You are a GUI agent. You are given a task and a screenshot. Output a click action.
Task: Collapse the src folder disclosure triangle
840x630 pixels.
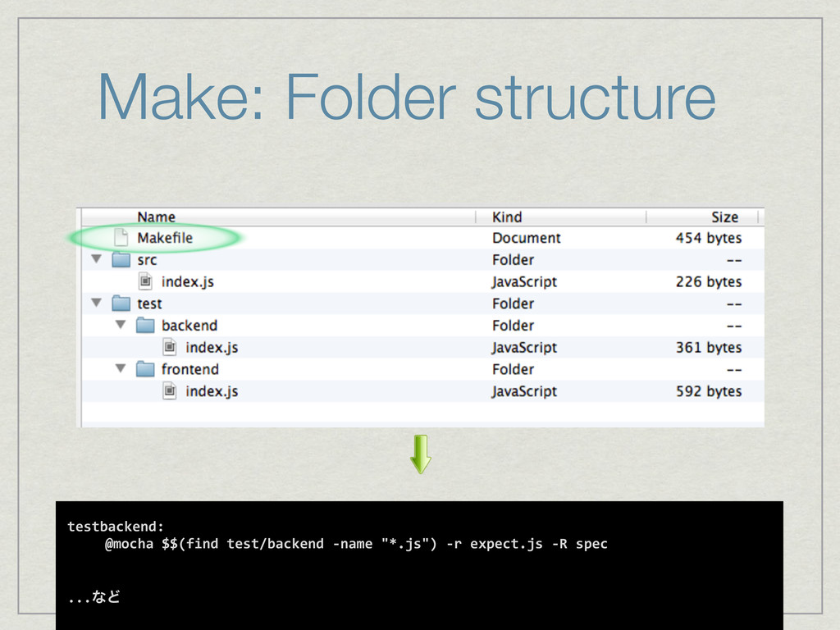click(x=97, y=259)
